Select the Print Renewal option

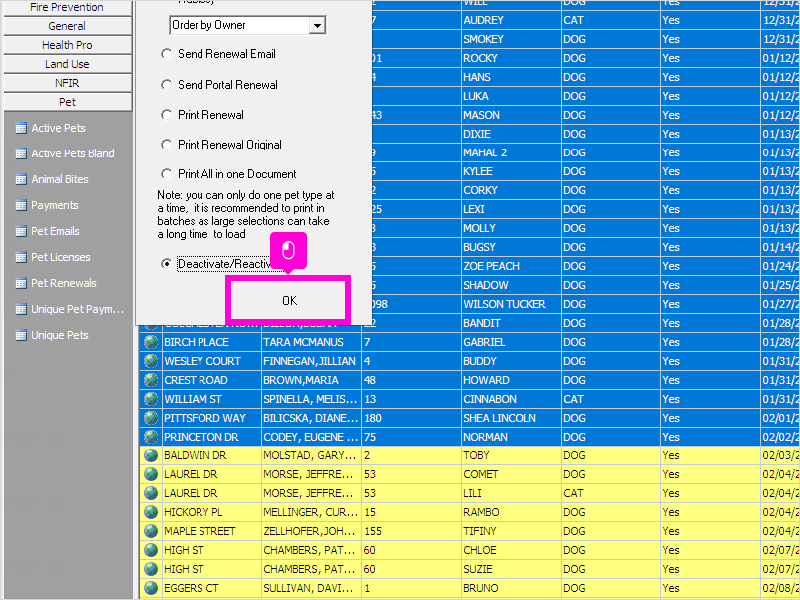coord(166,115)
